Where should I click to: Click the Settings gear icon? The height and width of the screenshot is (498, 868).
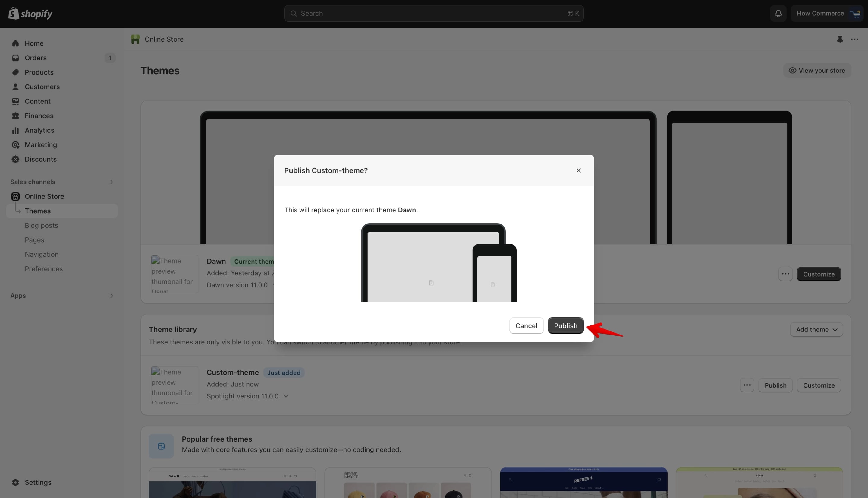(15, 482)
